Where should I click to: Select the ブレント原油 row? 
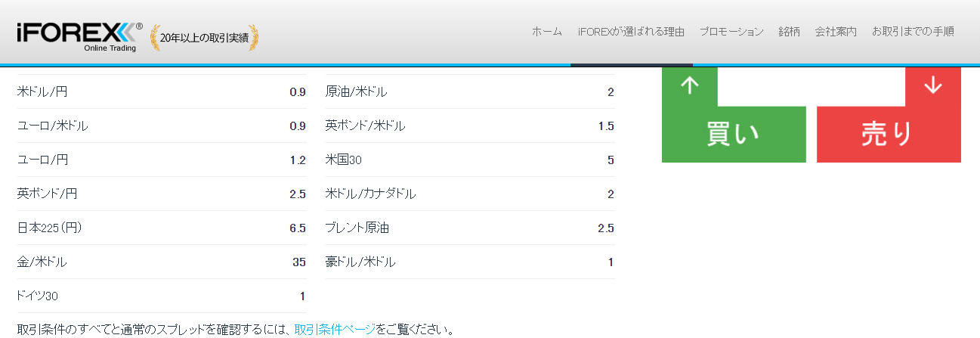coord(470,228)
